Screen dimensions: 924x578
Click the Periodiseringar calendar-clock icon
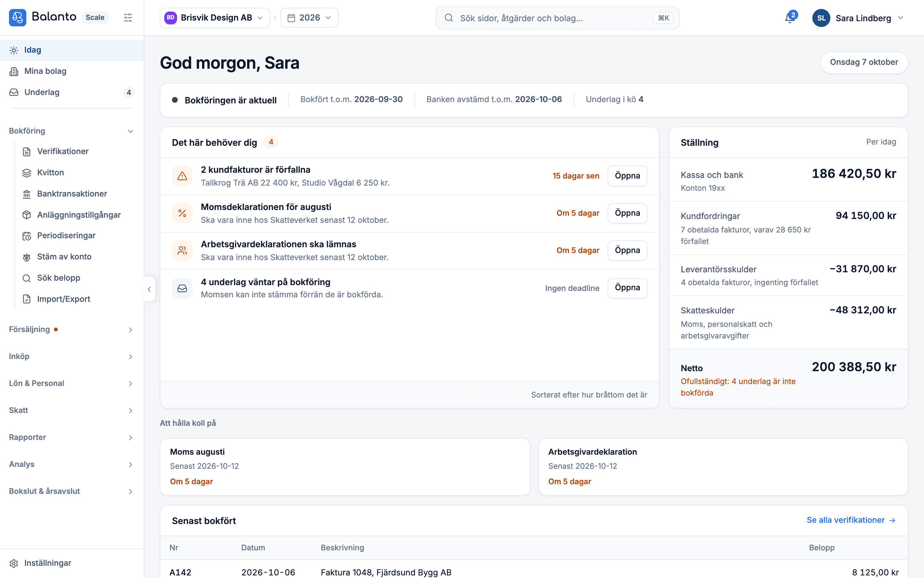pos(27,236)
